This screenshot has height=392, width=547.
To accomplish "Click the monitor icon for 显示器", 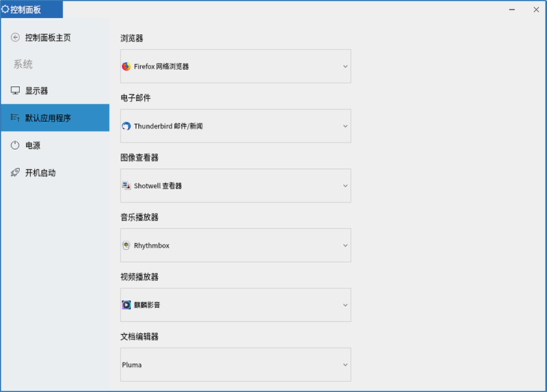I will [x=15, y=91].
